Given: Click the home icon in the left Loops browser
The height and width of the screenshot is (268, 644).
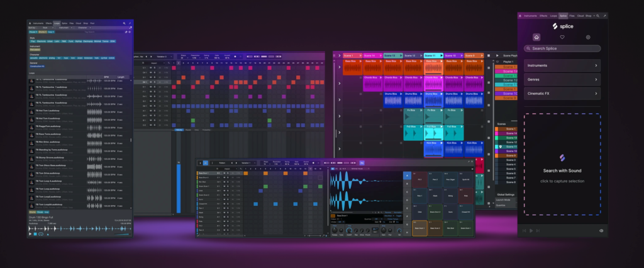Looking at the screenshot, I should pos(30,23).
